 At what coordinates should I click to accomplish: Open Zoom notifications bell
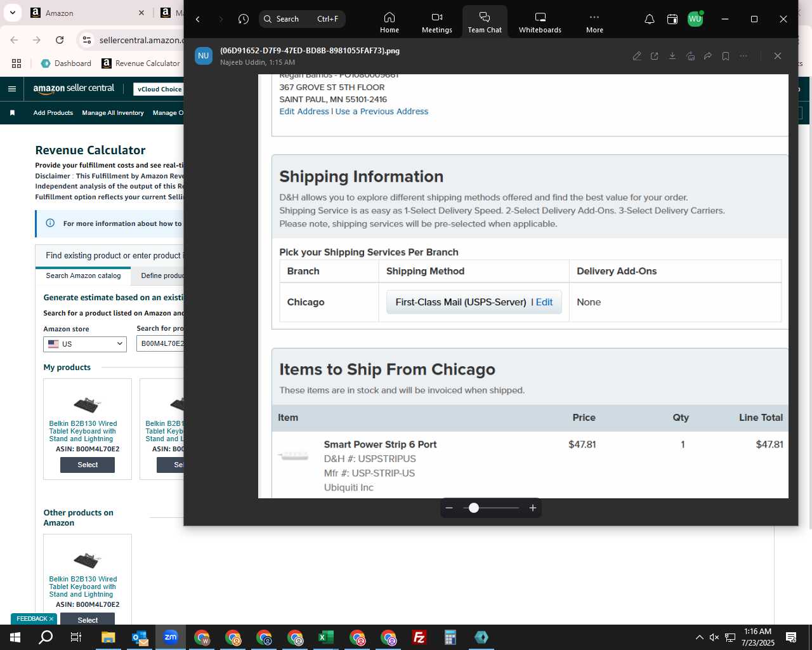(x=650, y=19)
